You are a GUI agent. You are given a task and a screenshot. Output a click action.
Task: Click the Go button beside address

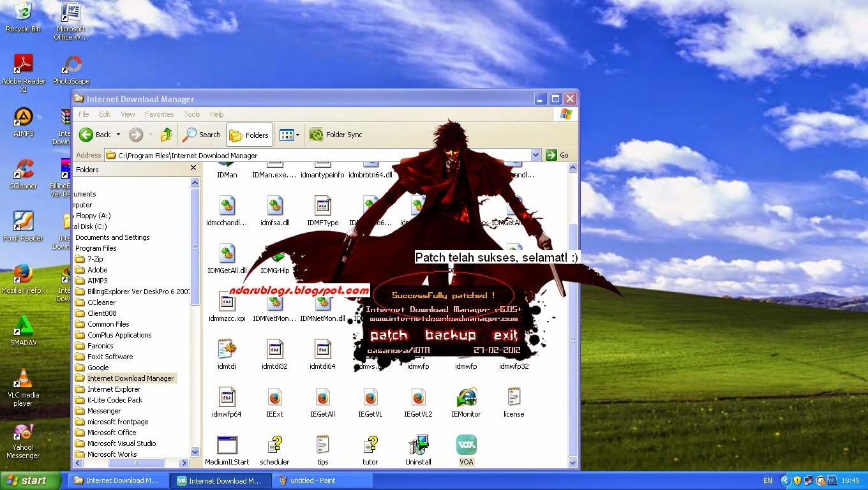(x=557, y=155)
